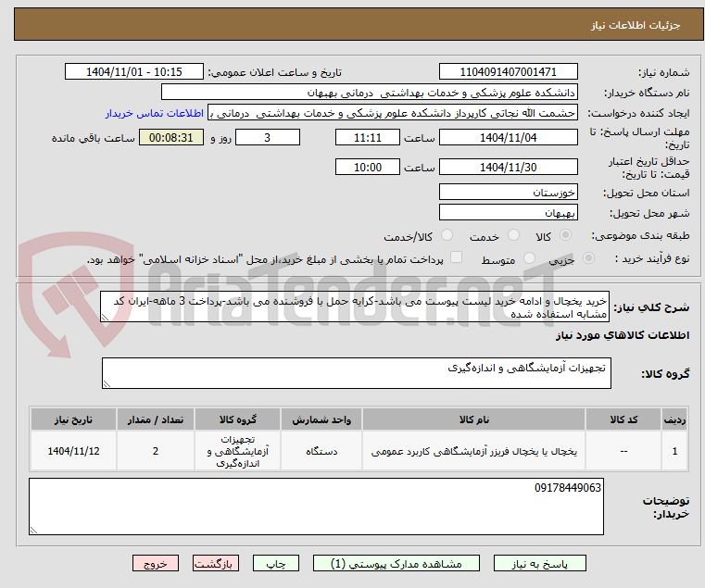This screenshot has width=705, height=588.
Task: Open مشاهده مدارک پیوستی (1) button
Action: pos(397,563)
